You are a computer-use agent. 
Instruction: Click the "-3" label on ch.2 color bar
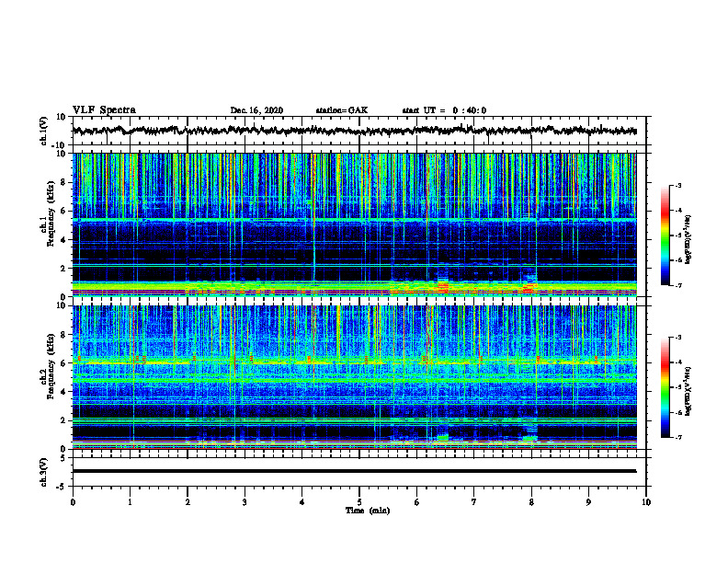[677, 338]
